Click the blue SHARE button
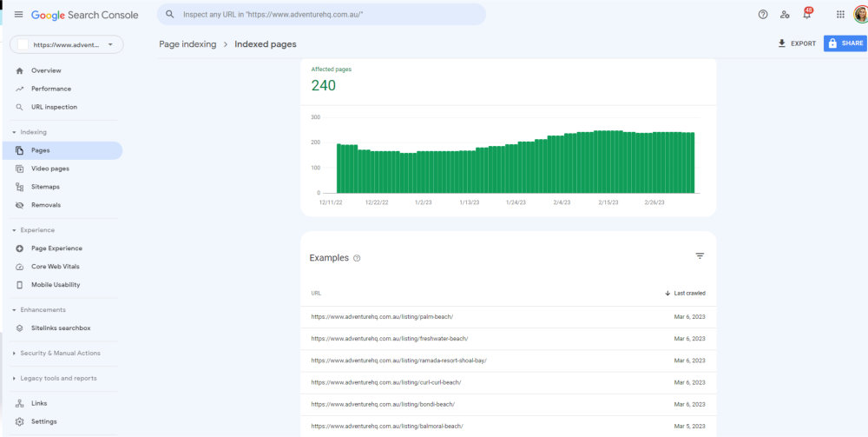Viewport: 868px width, 437px height. click(845, 43)
